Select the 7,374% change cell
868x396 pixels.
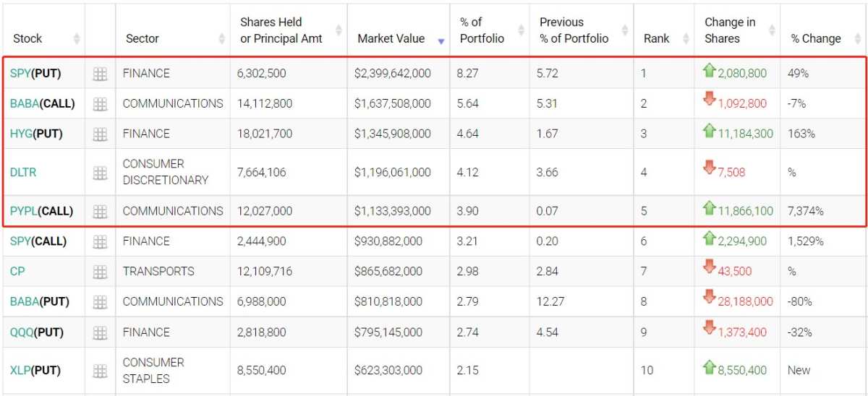point(806,212)
